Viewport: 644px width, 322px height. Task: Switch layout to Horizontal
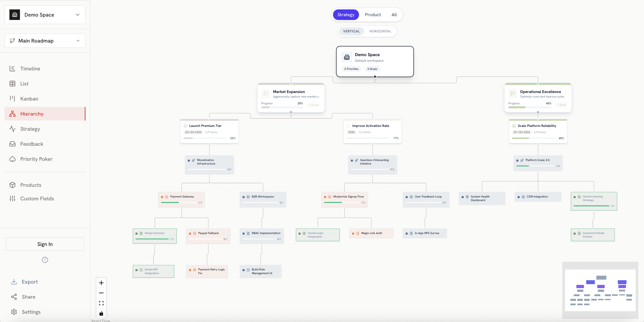click(x=380, y=31)
